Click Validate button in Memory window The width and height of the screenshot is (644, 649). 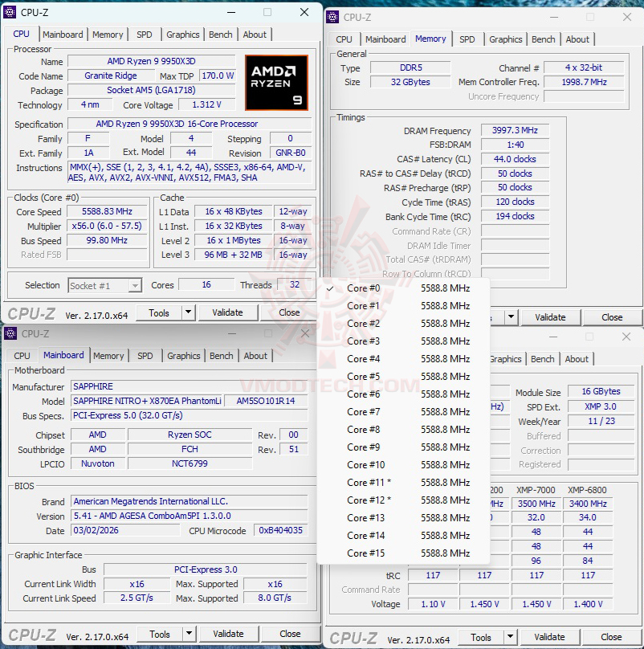550,317
